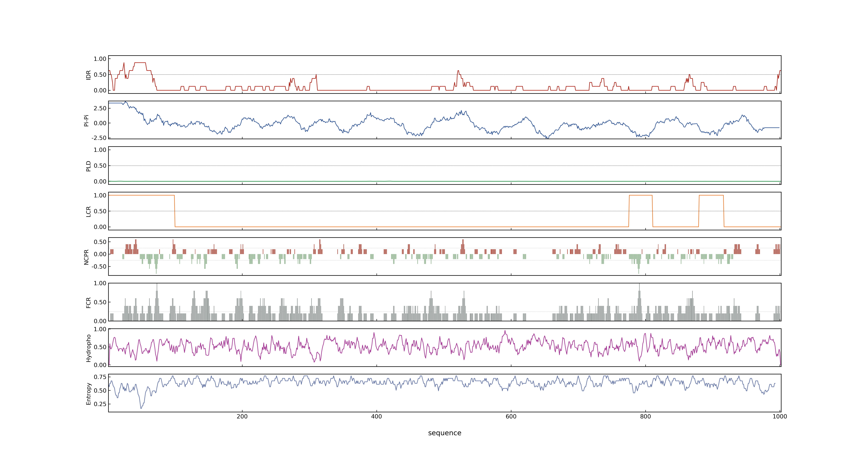Click the 0.50 tick in LCR panel
This screenshot has width=868, height=463.
tap(100, 211)
